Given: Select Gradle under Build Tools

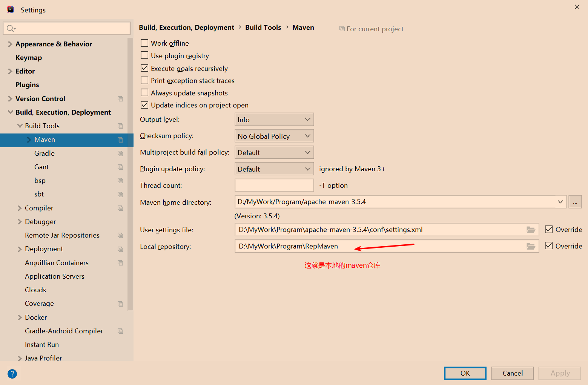Looking at the screenshot, I should click(45, 153).
